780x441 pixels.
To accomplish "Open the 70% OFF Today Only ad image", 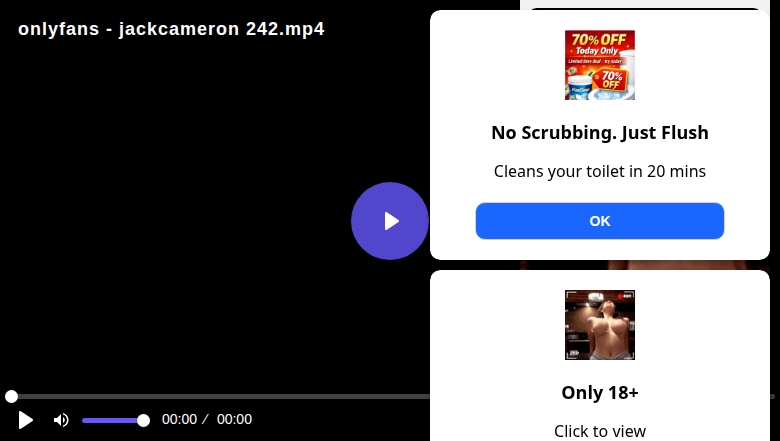I will [x=600, y=65].
